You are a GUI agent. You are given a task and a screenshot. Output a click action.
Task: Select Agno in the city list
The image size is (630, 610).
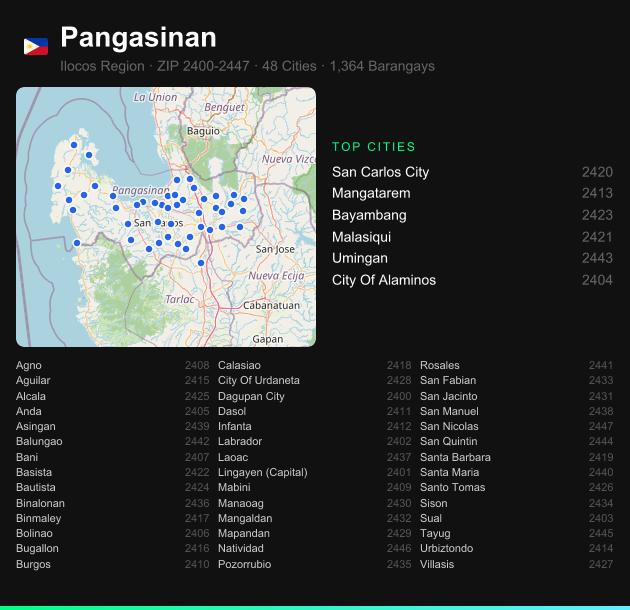click(x=112, y=365)
